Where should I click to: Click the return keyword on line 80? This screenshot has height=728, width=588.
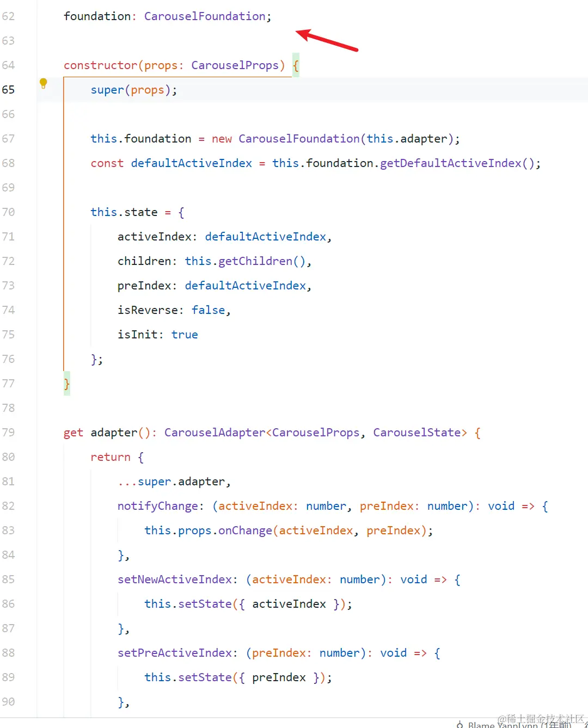click(111, 457)
